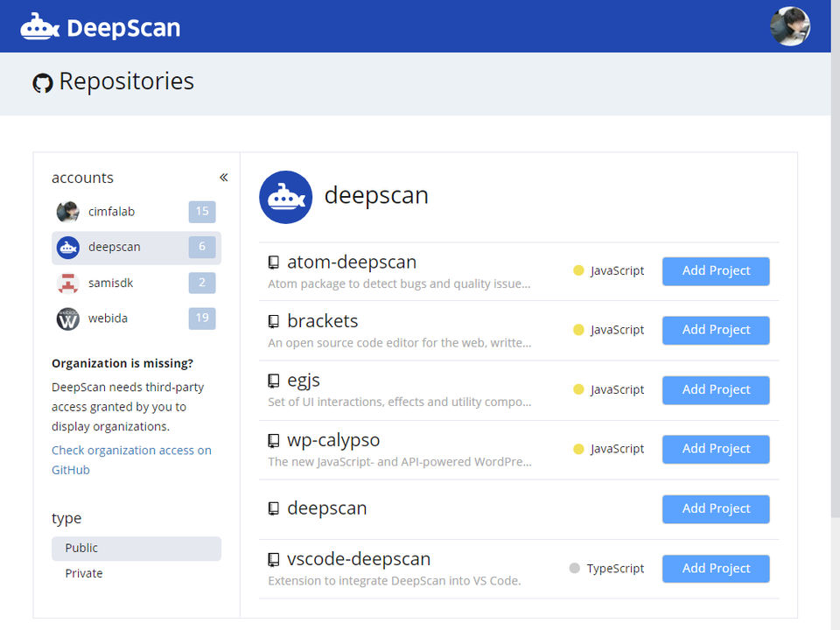Click 'Extension to integrate DeepScan' description
The height and width of the screenshot is (630, 840).
tap(395, 581)
